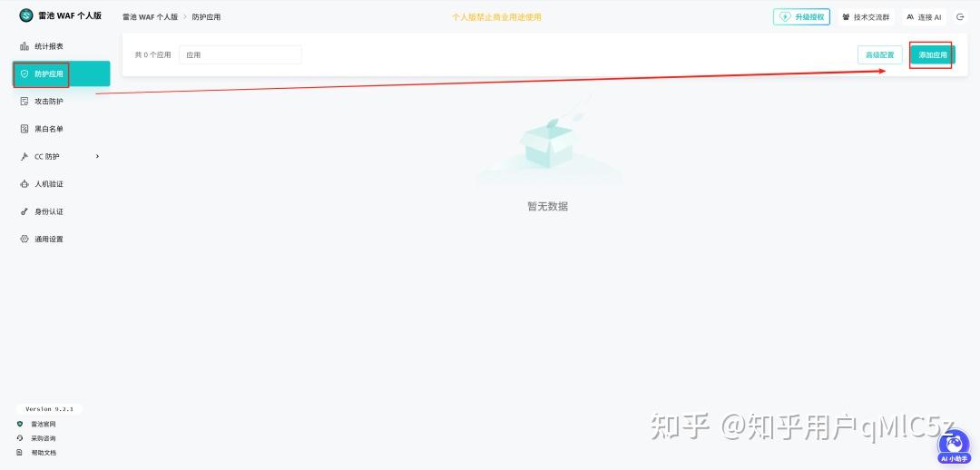980x470 pixels.
Task: Click the 添加应用 button
Action: (933, 55)
